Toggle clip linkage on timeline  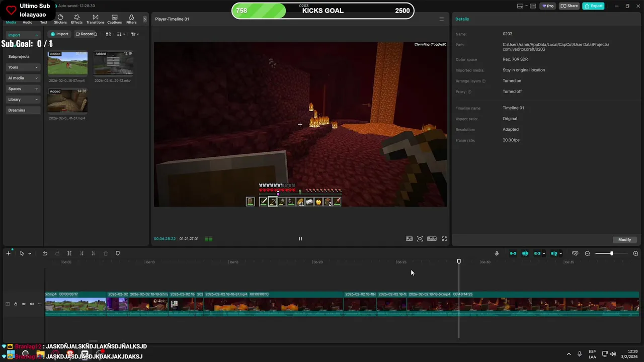tap(537, 253)
